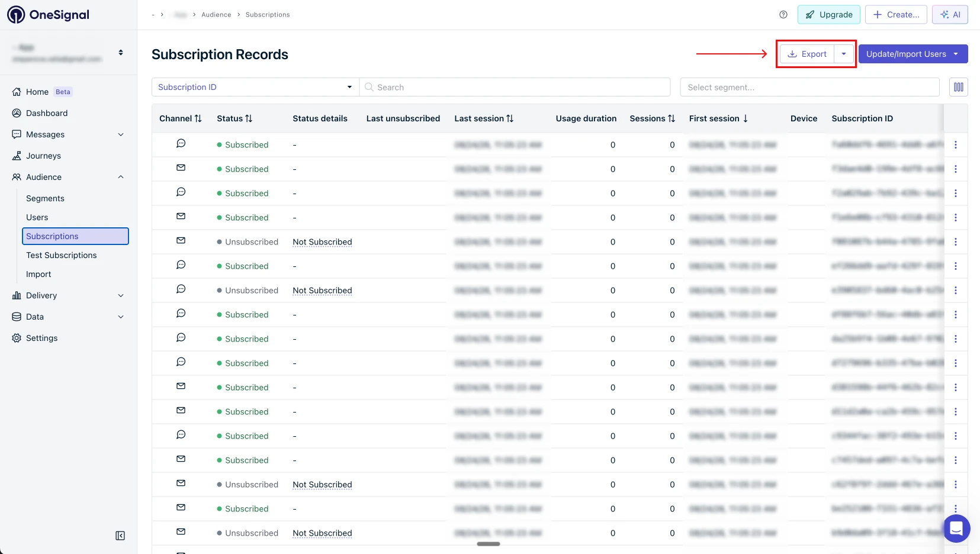Click the Delivery chart icon
The image size is (980, 554).
[17, 295]
